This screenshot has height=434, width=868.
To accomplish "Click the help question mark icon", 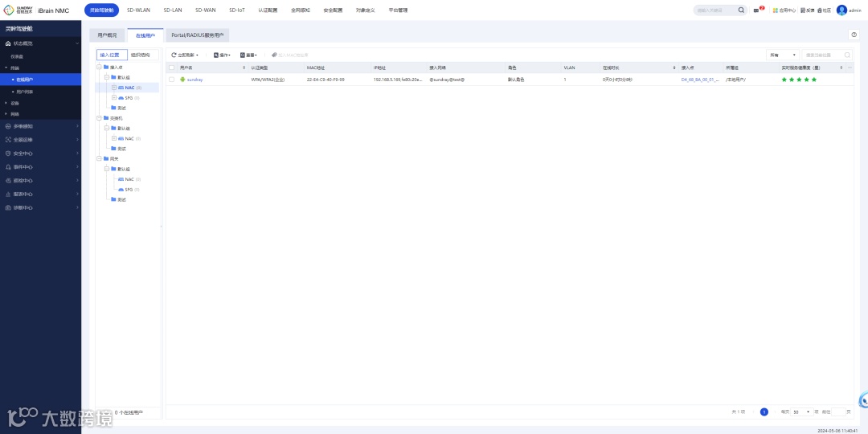I will [854, 35].
